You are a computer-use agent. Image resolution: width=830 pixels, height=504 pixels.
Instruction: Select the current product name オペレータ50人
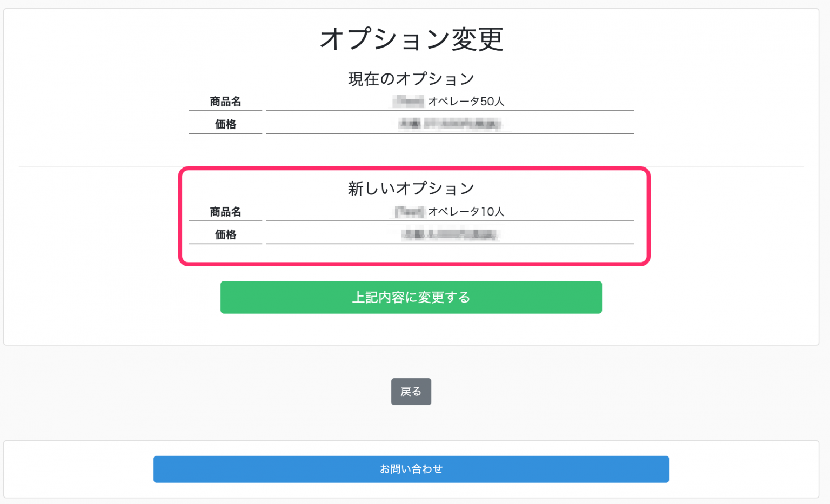click(466, 102)
